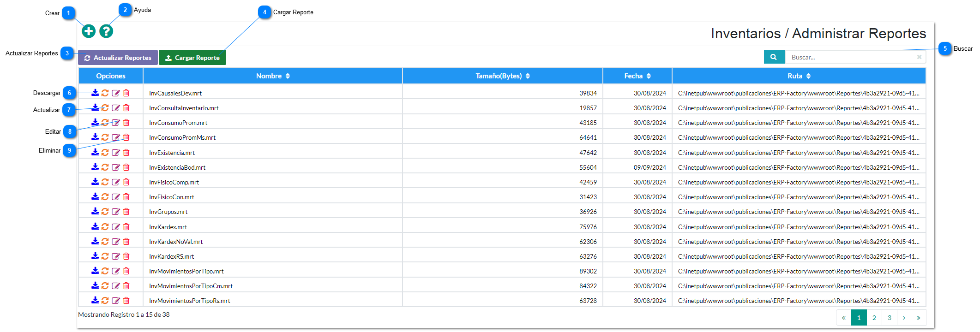Refresh InvConsultaInventario.mrt row
This screenshot has height=332, width=980.
coord(105,107)
